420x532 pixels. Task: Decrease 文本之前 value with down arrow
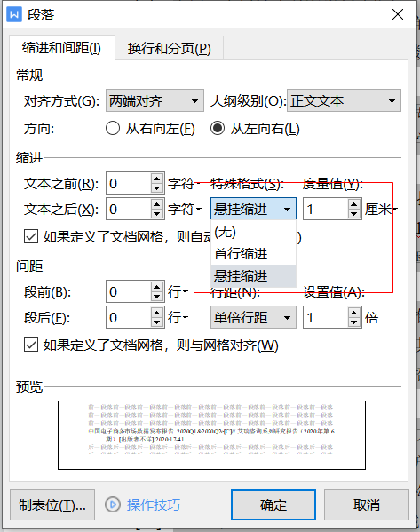click(x=157, y=188)
